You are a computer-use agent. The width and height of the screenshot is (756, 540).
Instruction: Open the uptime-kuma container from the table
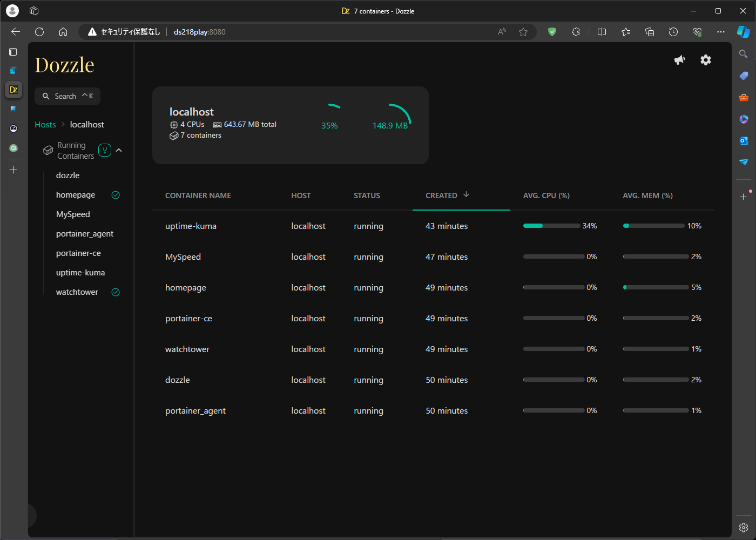[x=191, y=226]
